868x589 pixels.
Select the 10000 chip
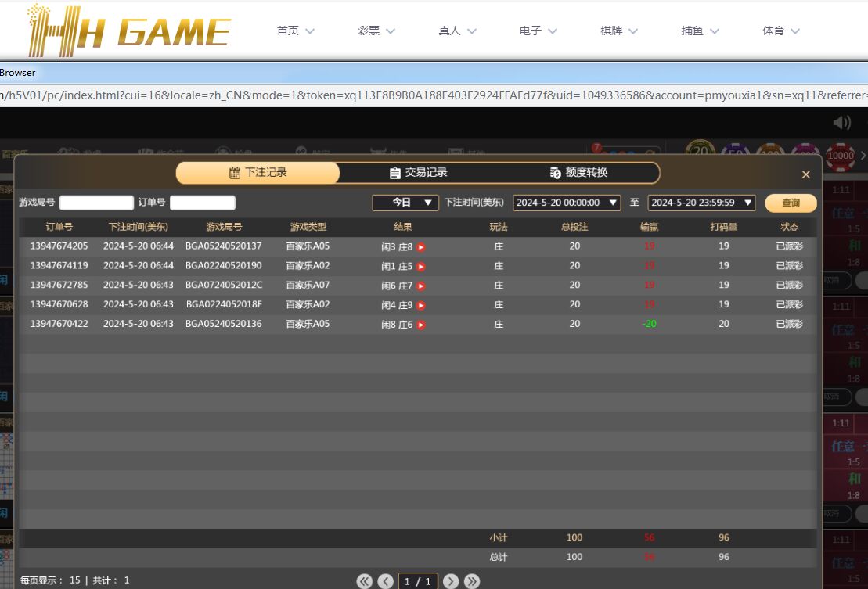click(x=841, y=155)
